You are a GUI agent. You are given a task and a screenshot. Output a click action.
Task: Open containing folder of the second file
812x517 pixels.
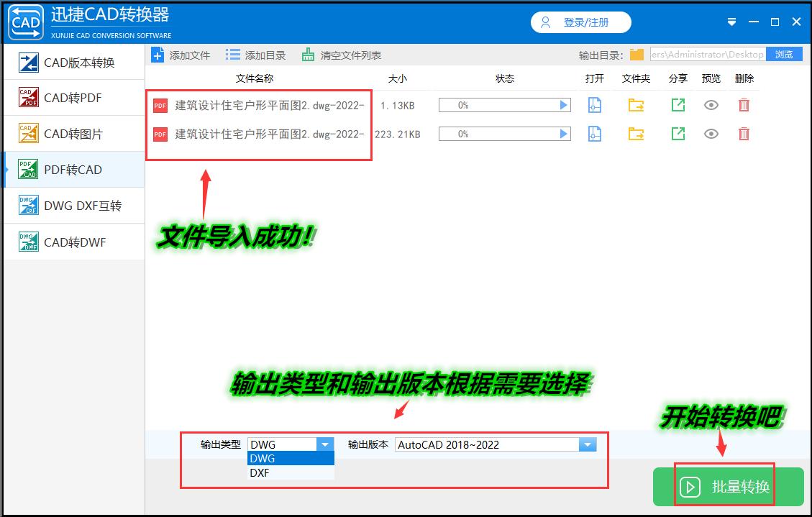coord(636,134)
